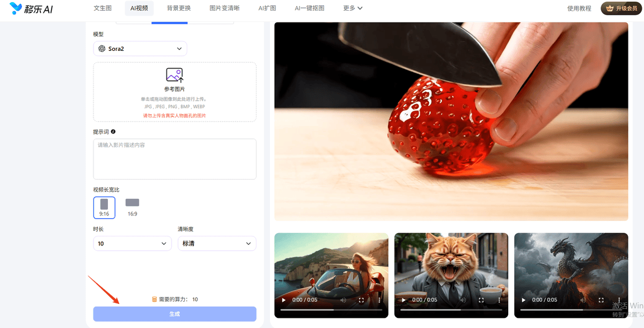Image resolution: width=644 pixels, height=328 pixels.
Task: Open the 清晰度 quality dropdown
Action: click(217, 243)
